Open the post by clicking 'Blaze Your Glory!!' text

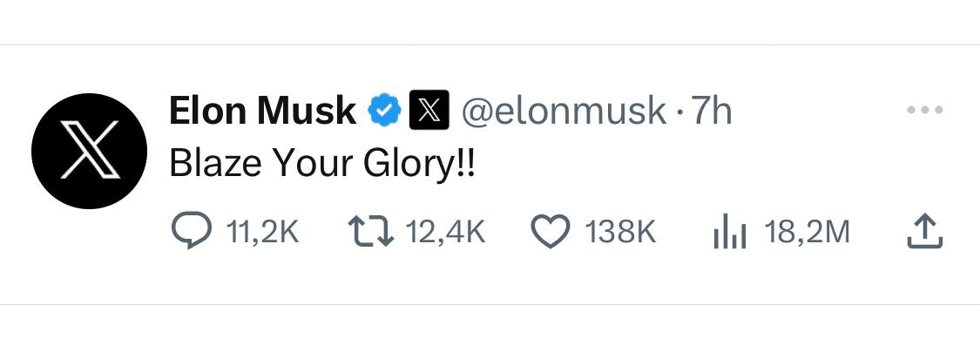[x=321, y=166]
